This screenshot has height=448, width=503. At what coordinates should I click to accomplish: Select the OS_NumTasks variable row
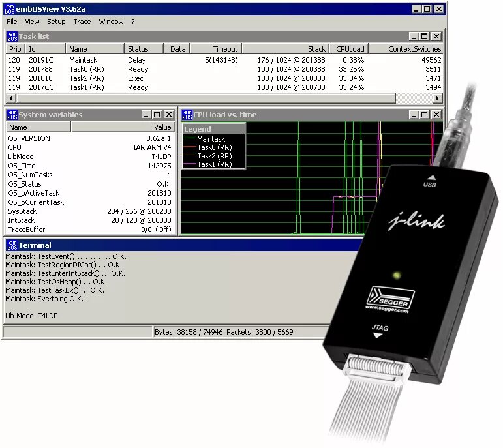(x=89, y=175)
